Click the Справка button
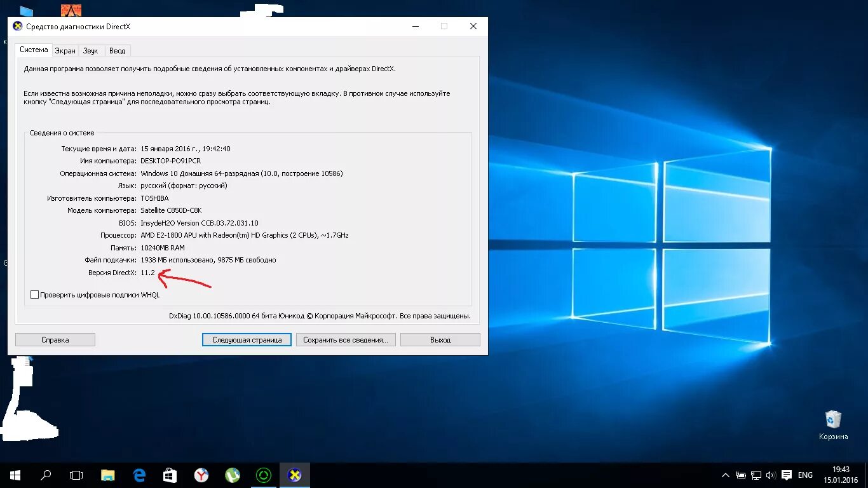 point(55,340)
